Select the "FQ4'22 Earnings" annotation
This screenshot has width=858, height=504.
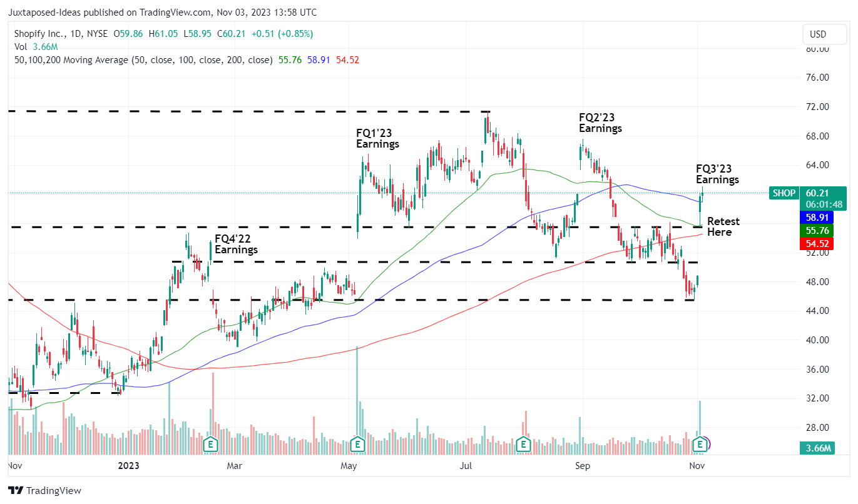[x=236, y=244]
